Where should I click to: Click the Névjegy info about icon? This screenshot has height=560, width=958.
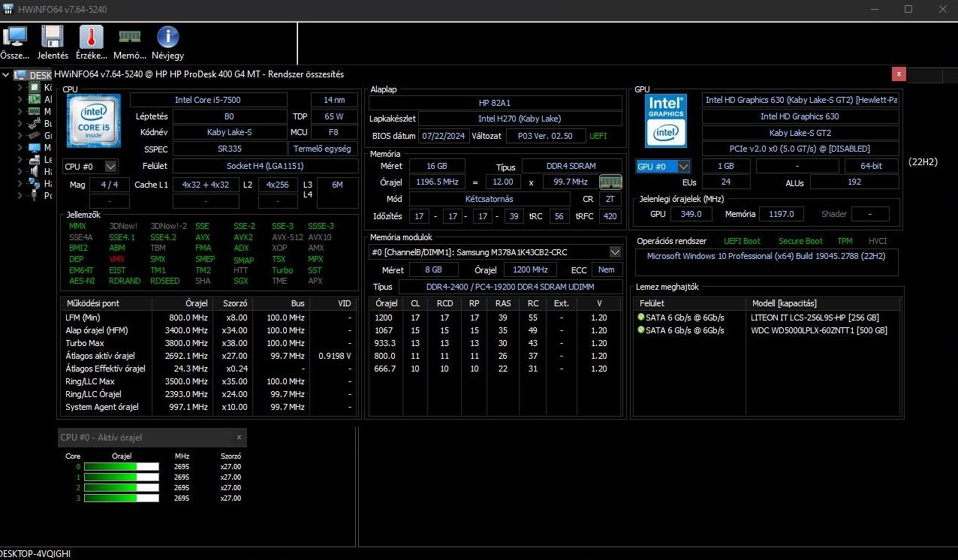[x=167, y=37]
